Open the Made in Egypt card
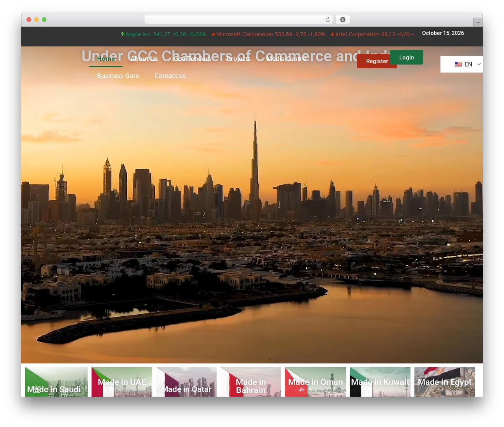 click(445, 382)
